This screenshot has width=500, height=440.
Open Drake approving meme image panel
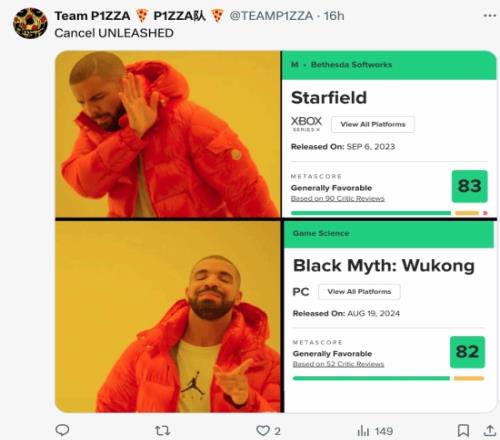[x=169, y=316]
